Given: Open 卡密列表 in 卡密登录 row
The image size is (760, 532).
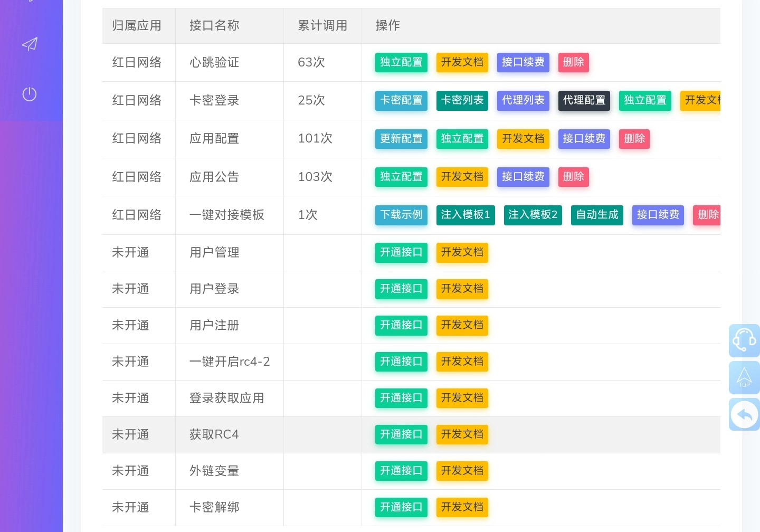Looking at the screenshot, I should coord(462,100).
